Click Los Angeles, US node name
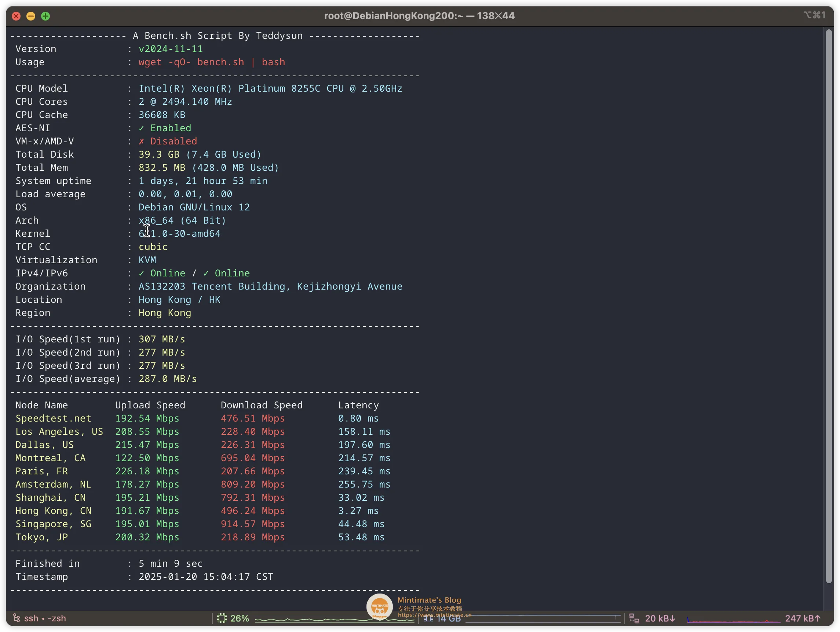The height and width of the screenshot is (632, 840). [59, 431]
